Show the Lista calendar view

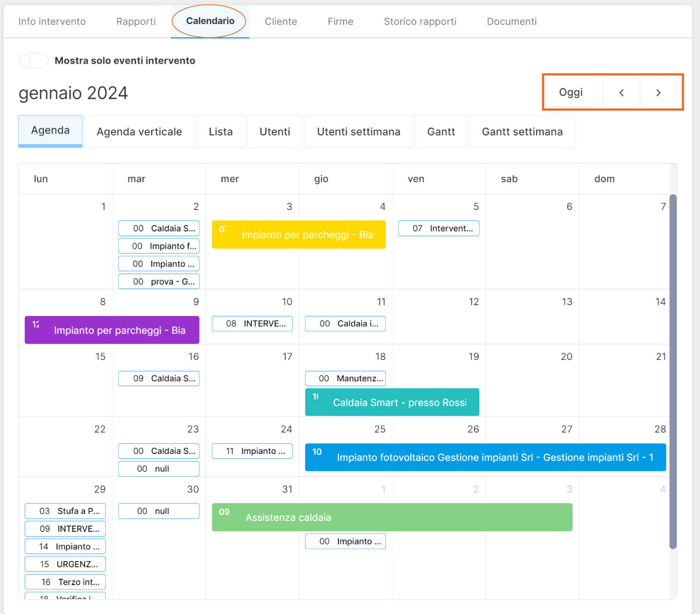point(220,132)
